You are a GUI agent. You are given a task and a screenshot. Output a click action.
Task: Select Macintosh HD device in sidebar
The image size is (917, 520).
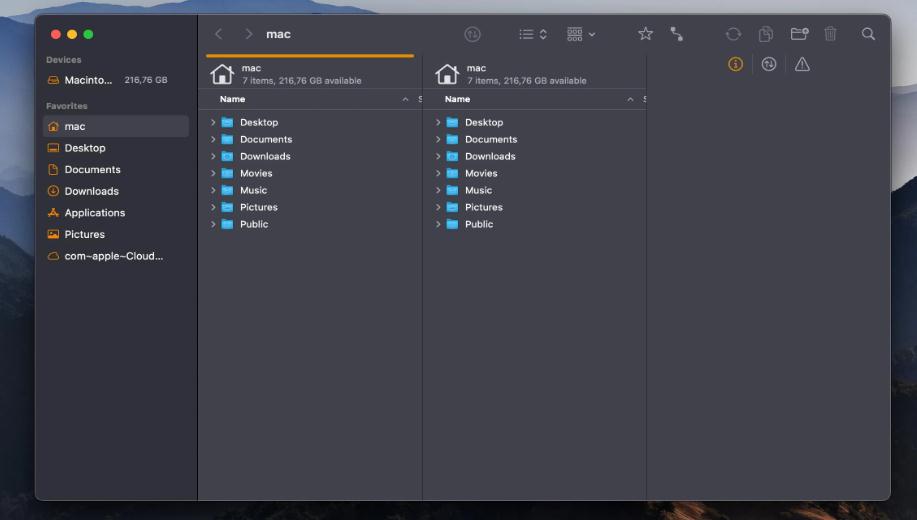[88, 80]
